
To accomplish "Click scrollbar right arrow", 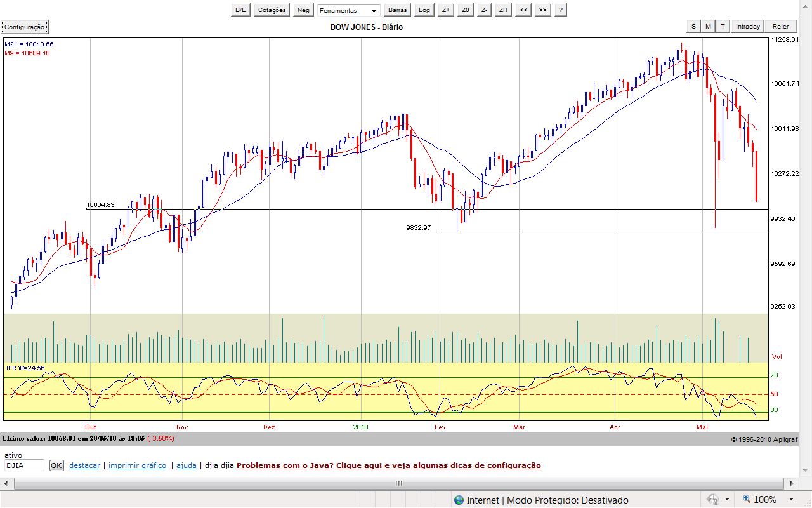I will (792, 483).
